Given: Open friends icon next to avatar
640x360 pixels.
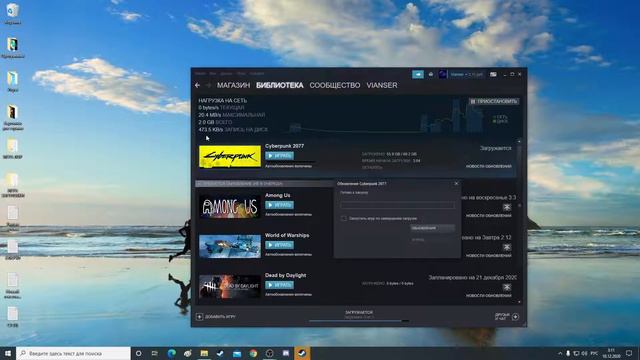Looking at the screenshot, I should coord(431,74).
